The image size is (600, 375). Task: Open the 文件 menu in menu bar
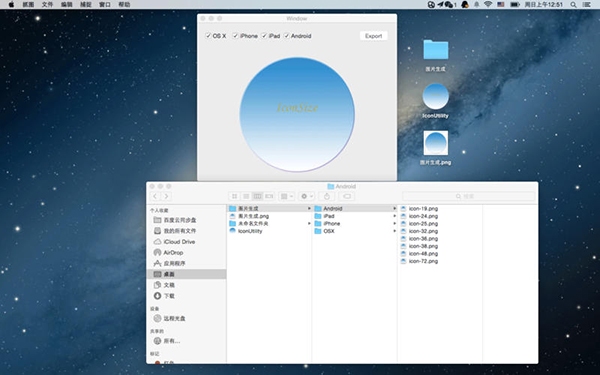point(47,5)
